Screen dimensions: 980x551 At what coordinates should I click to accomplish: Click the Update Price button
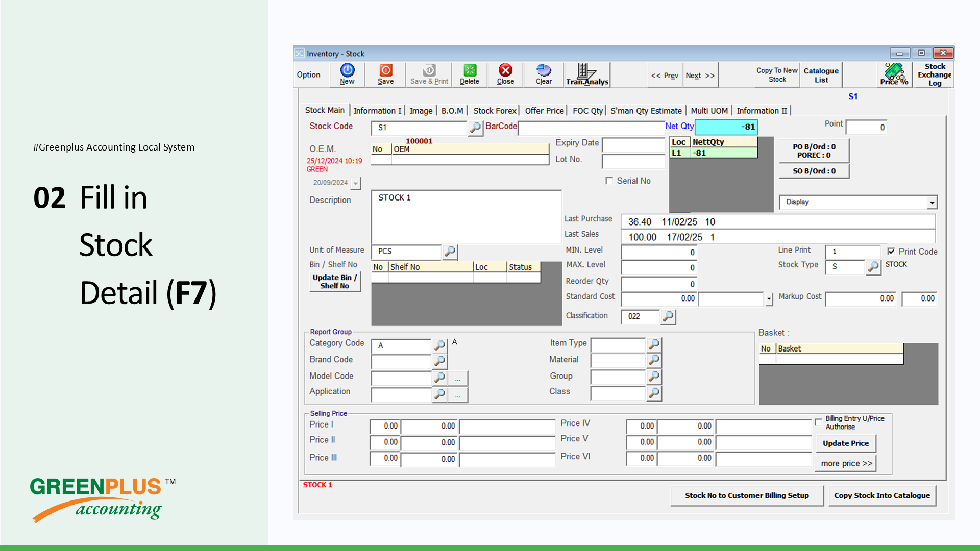coord(846,443)
